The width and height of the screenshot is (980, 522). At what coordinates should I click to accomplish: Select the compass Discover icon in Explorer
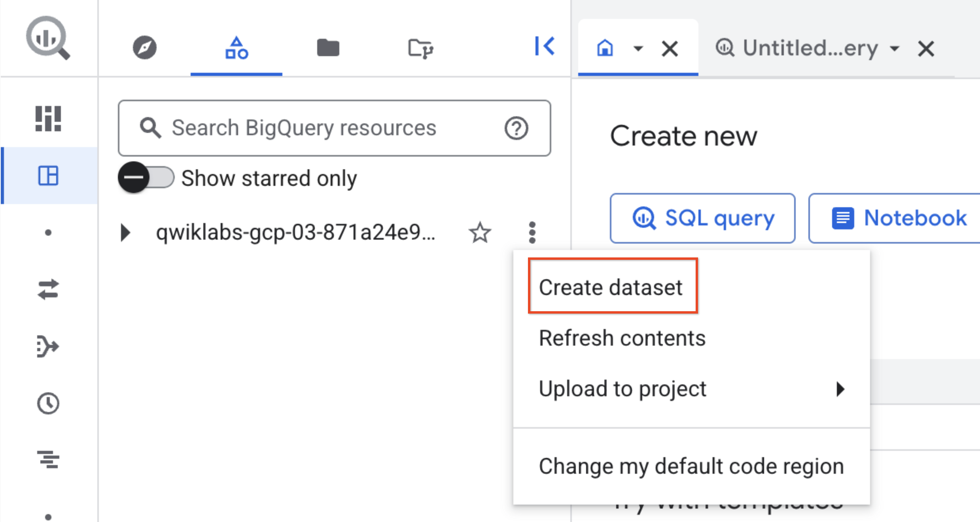pos(145,47)
